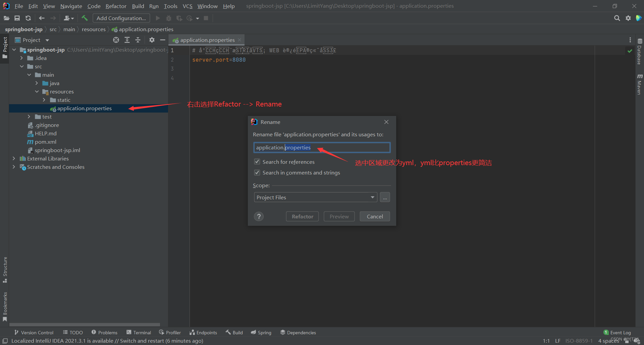Click the Save All toolbar icon
The height and width of the screenshot is (345, 644).
pyautogui.click(x=17, y=18)
